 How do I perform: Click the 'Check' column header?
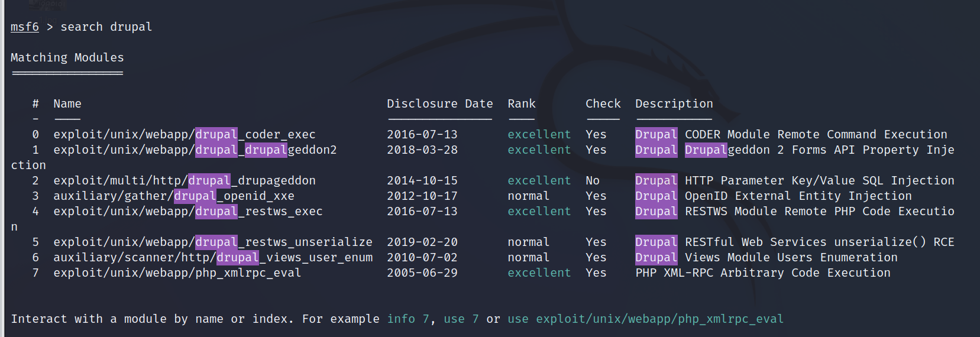(603, 104)
